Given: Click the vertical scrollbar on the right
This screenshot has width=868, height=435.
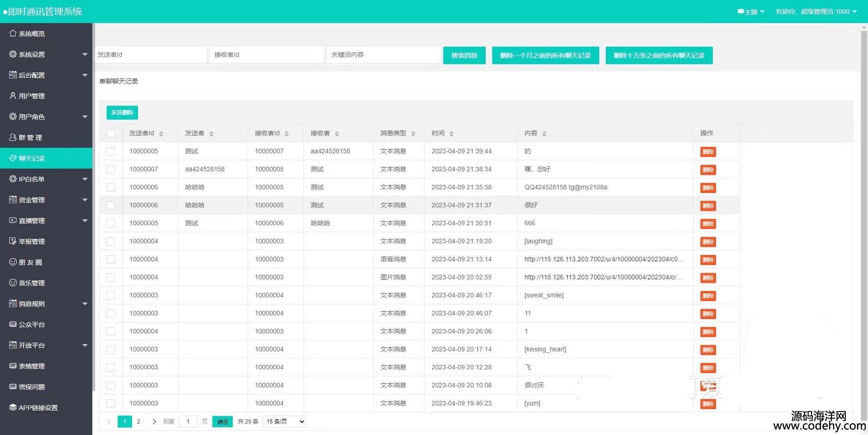Looking at the screenshot, I should tap(864, 226).
